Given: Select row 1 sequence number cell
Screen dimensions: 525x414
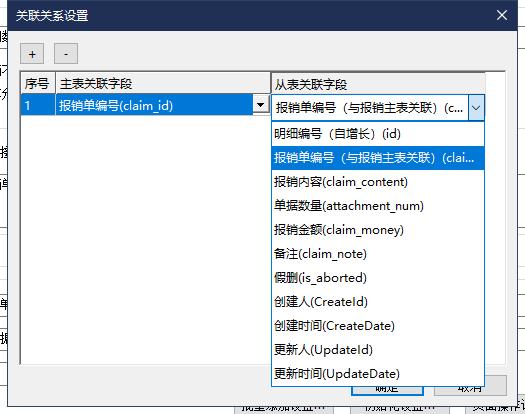Looking at the screenshot, I should (38, 105).
